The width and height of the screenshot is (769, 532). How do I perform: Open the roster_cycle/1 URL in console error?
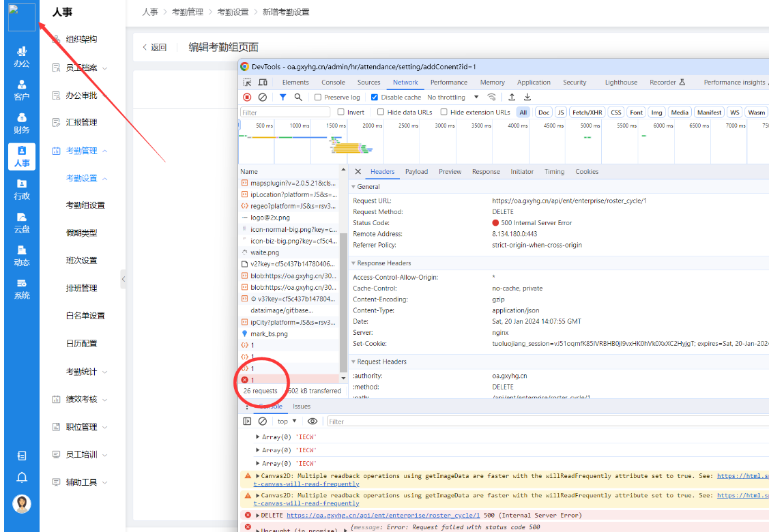[x=383, y=516]
